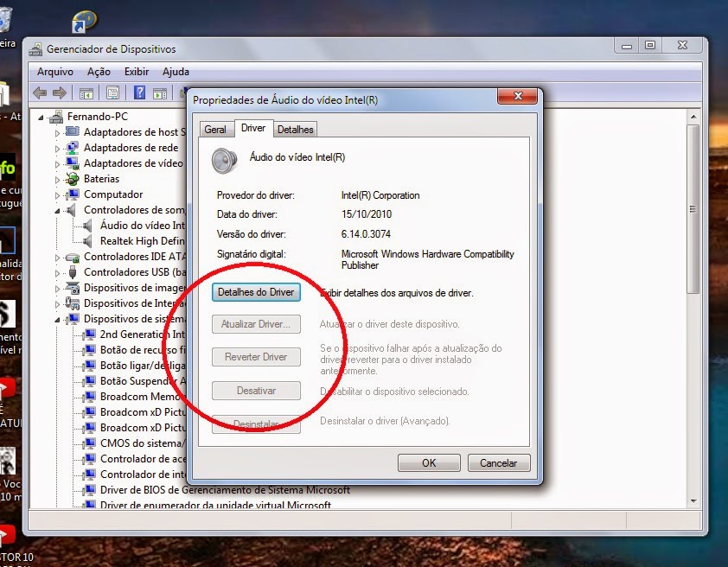
Task: Click the Computador monitor icon
Action: (x=72, y=194)
